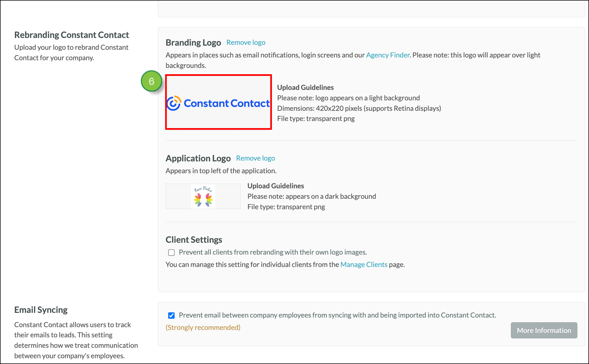Open the Manage Clients page link
Screen dimensions: 589x364
364,264
